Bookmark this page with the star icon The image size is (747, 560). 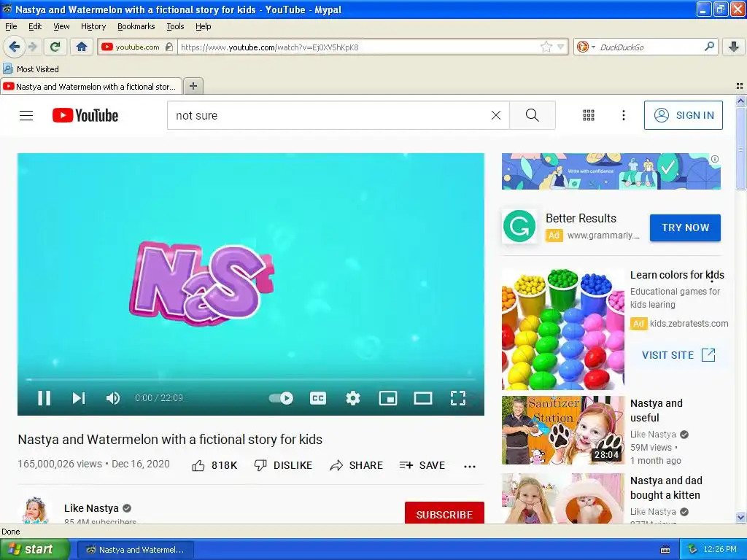click(546, 47)
